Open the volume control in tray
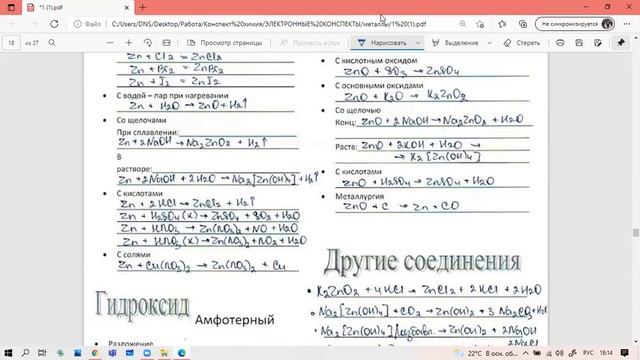The width and height of the screenshot is (640, 360). pyautogui.click(x=559, y=353)
